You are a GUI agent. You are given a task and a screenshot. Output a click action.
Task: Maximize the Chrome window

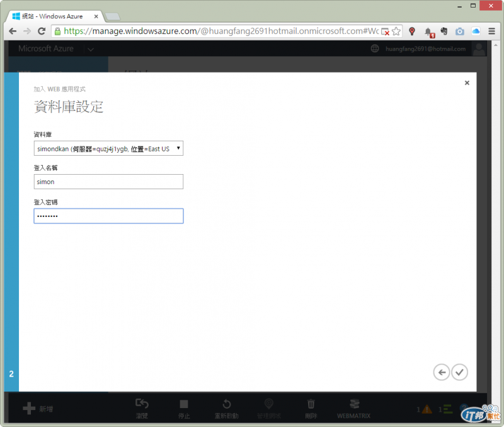(x=473, y=6)
